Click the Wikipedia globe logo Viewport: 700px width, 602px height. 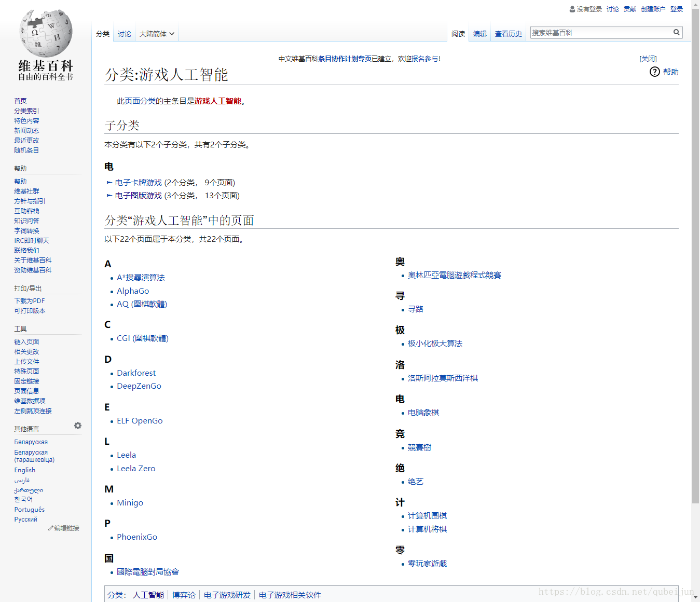46,33
